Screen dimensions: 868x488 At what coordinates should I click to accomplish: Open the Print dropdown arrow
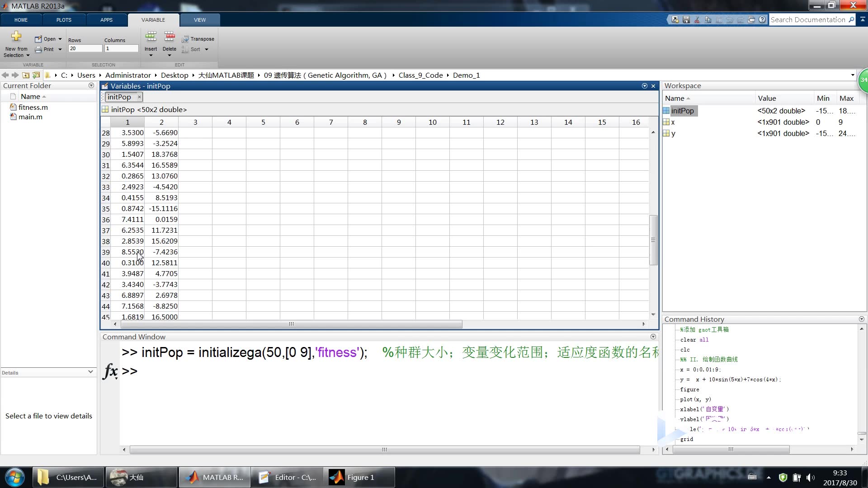(60, 49)
